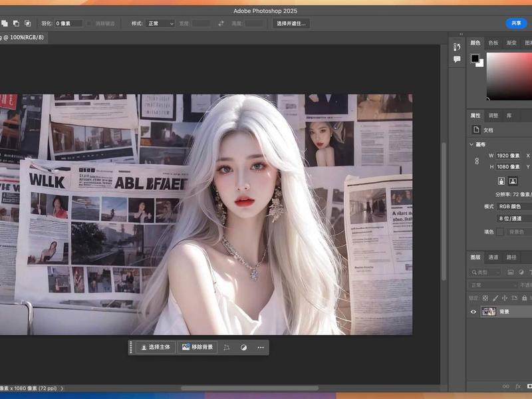532x399 pixels.
Task: Click the document (文档) icon in Properties
Action: pos(476,130)
